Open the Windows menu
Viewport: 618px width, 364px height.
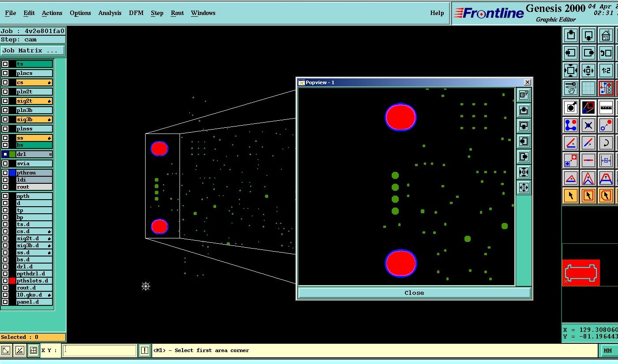click(x=203, y=13)
